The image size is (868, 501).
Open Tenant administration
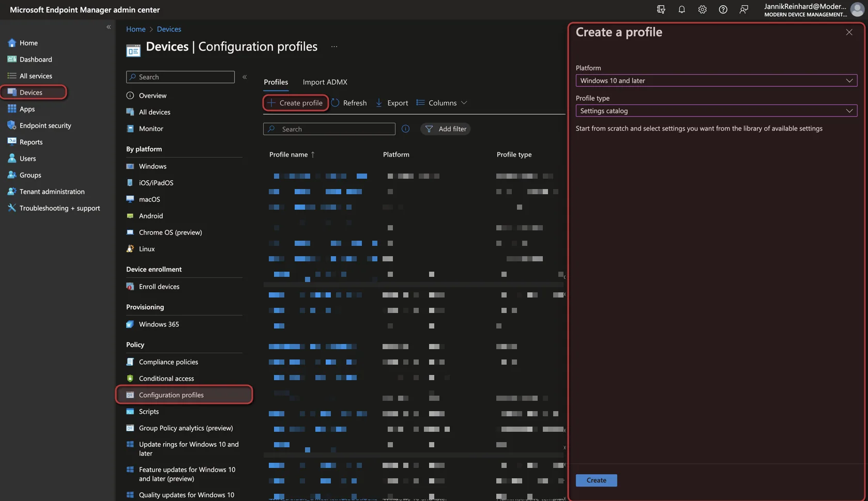click(52, 192)
